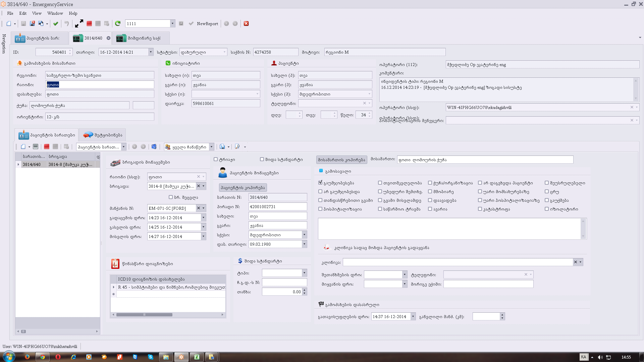Viewport: 644px width, 362px height.
Task: Click the red X close icon in the toolbar
Action: pos(246,23)
